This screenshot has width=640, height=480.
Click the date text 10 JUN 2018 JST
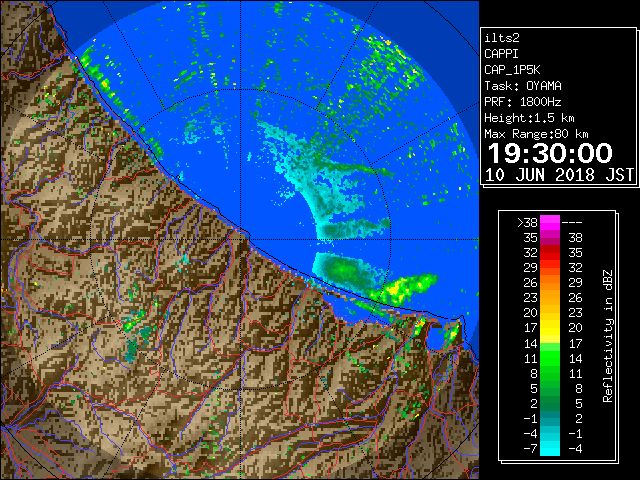point(559,175)
